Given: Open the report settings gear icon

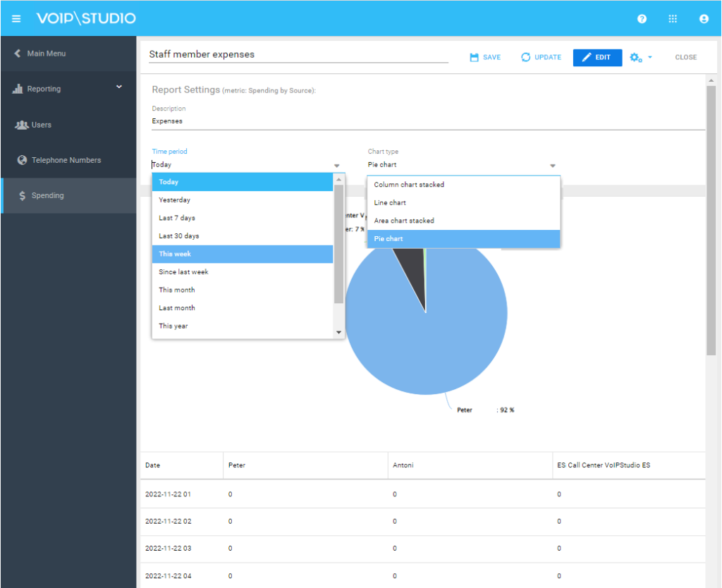Looking at the screenshot, I should click(634, 57).
